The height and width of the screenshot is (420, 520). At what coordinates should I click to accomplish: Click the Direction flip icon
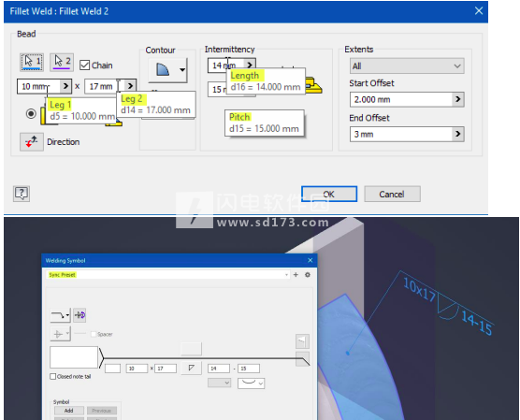coord(32,142)
